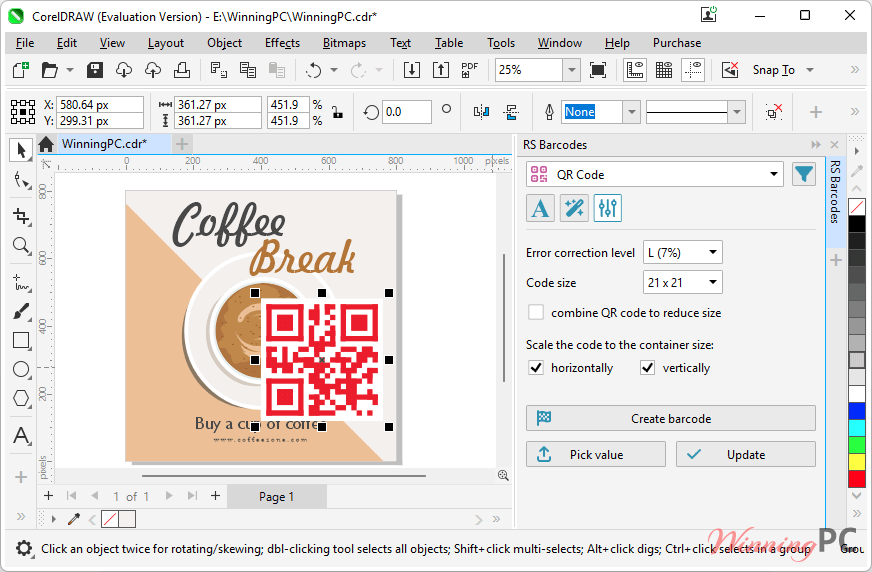Click the Full-screen preview icon
This screenshot has width=872, height=572.
point(598,70)
